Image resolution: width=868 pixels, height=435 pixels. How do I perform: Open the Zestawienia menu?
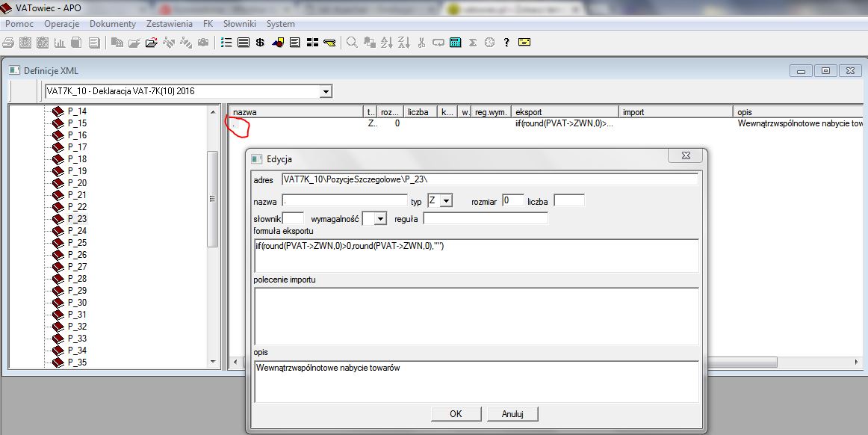click(x=171, y=24)
